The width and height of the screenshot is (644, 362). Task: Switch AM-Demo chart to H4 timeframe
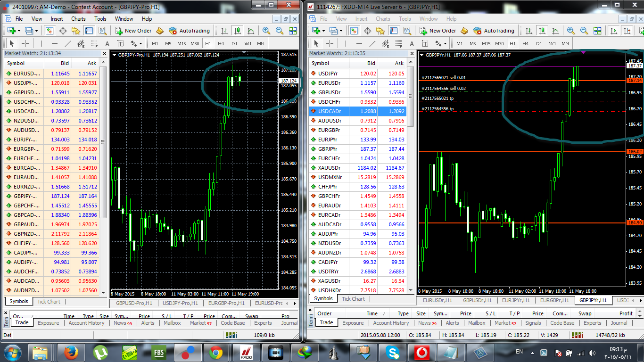click(221, 43)
